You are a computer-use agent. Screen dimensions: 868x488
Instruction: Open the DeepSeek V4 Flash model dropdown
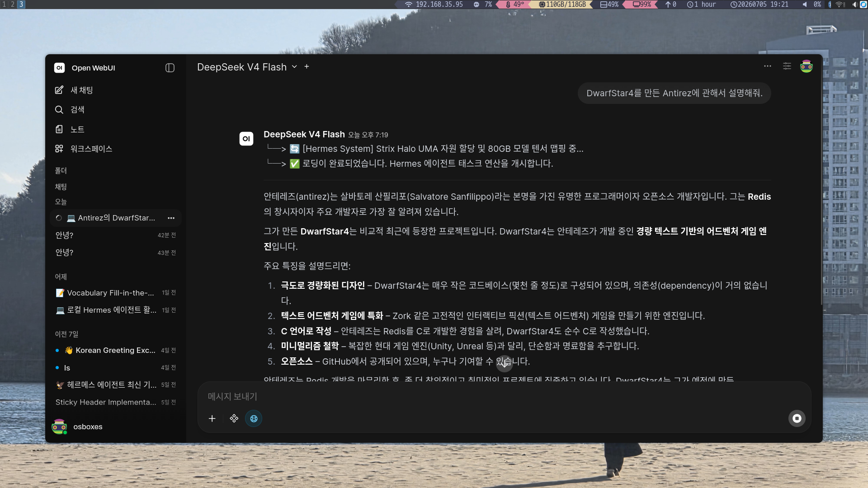247,67
